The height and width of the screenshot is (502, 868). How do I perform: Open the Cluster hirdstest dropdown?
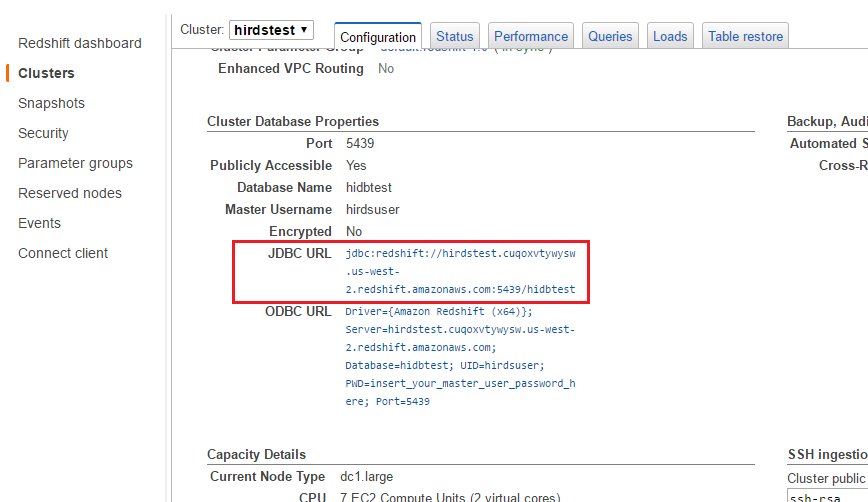pyautogui.click(x=271, y=30)
